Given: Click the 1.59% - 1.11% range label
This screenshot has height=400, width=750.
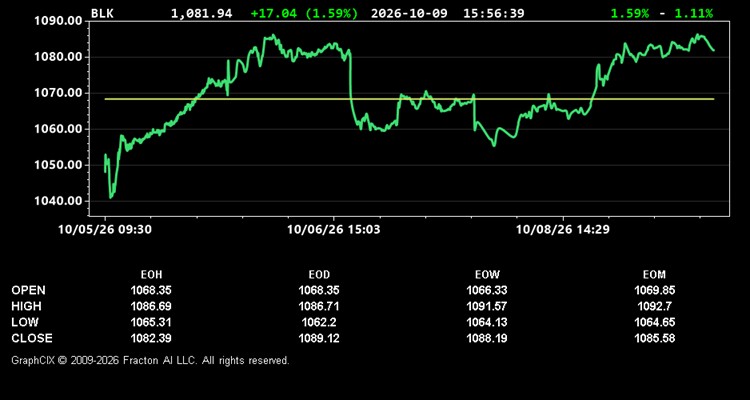Looking at the screenshot, I should pyautogui.click(x=662, y=13).
